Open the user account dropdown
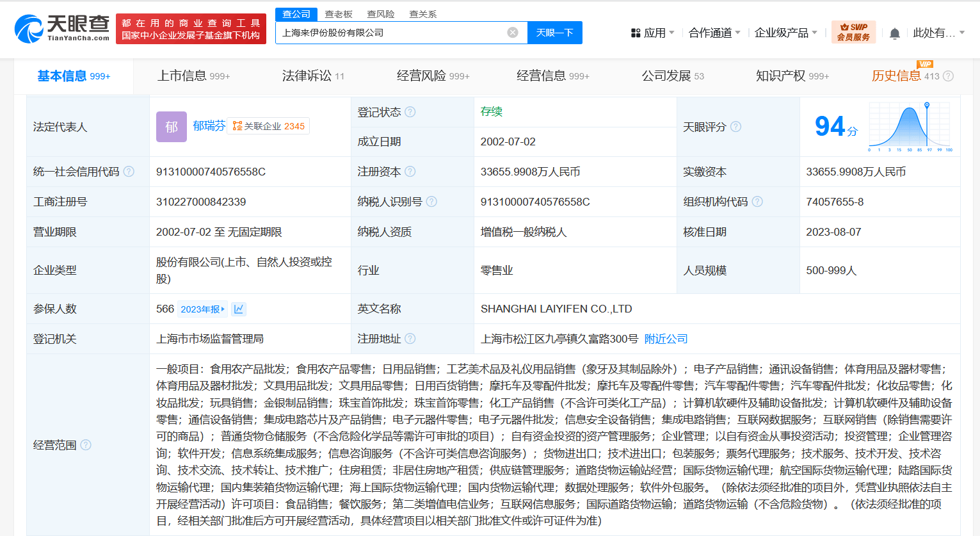The height and width of the screenshot is (536, 980). (x=938, y=33)
